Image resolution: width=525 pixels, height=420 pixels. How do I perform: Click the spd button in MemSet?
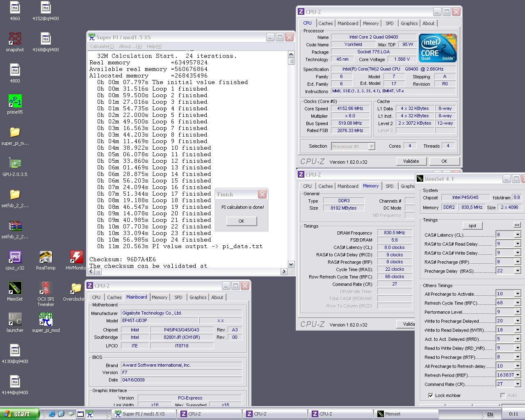click(472, 226)
